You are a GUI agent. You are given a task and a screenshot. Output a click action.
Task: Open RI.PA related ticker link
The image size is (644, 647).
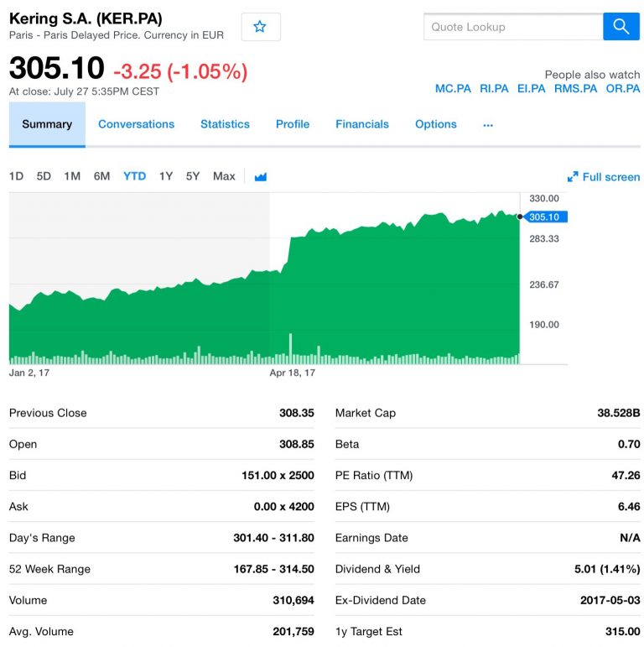point(494,89)
